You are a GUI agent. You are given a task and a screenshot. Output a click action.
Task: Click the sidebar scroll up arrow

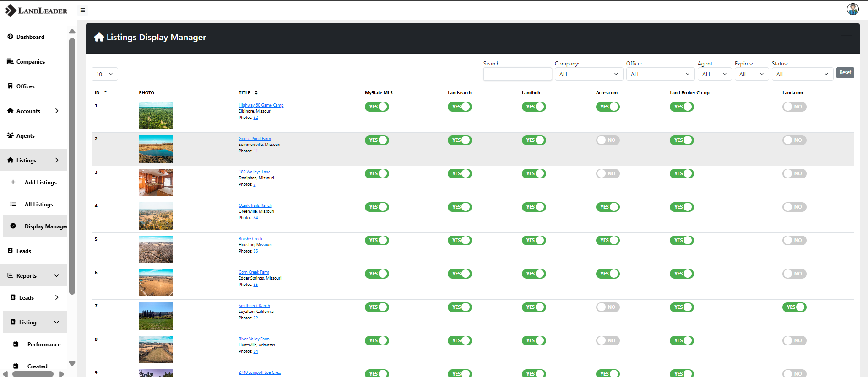(x=72, y=31)
